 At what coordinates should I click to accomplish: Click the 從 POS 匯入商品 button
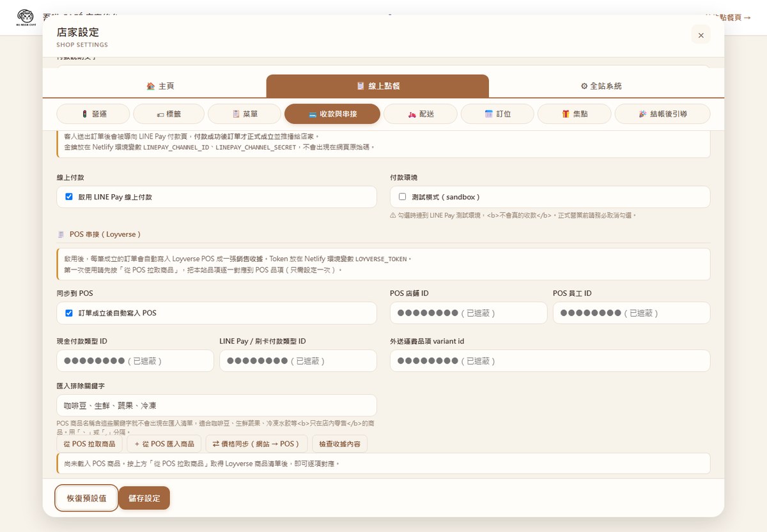pyautogui.click(x=164, y=444)
